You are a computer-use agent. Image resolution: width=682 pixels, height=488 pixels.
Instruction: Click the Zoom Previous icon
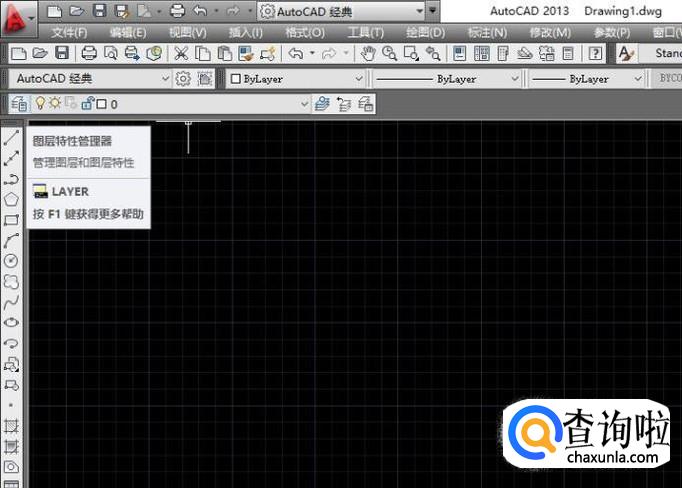433,54
